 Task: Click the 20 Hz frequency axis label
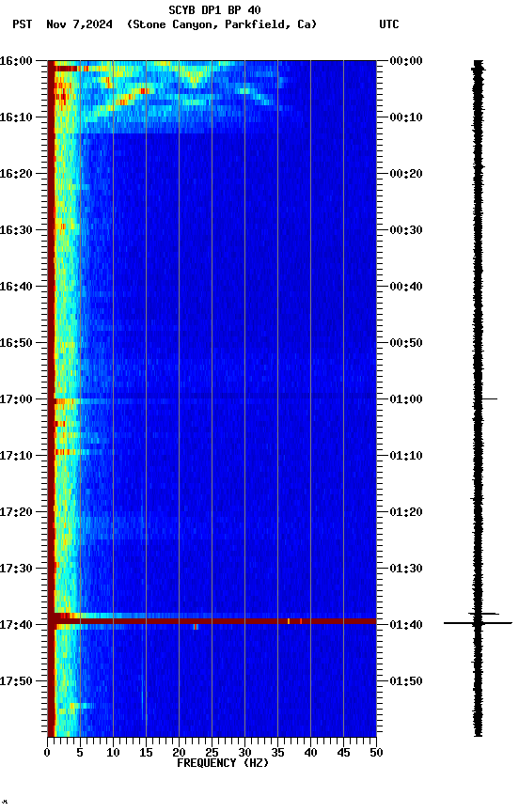pyautogui.click(x=179, y=753)
